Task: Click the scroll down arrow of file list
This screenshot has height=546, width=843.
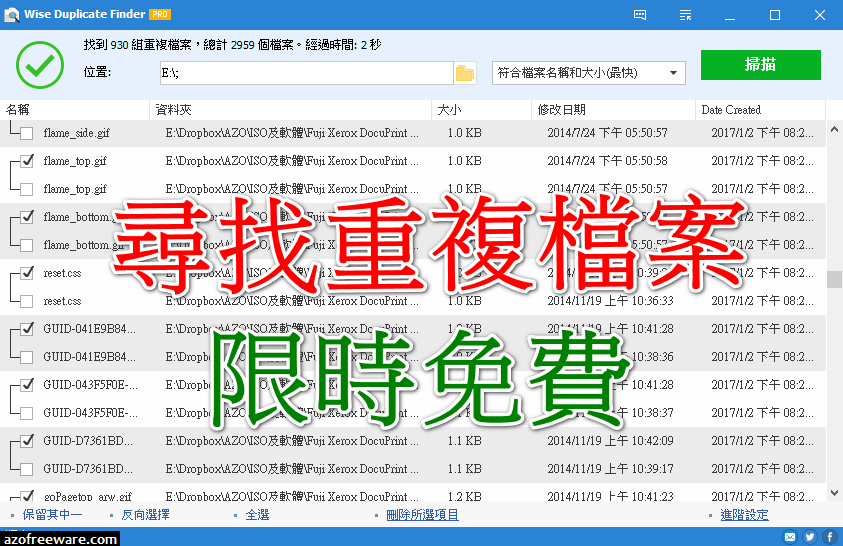Action: (x=834, y=492)
